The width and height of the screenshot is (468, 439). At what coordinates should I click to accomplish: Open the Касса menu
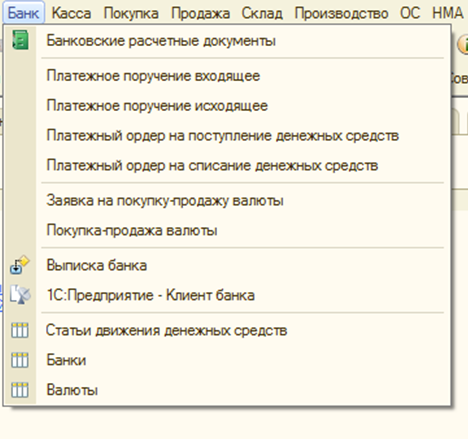[x=71, y=13]
